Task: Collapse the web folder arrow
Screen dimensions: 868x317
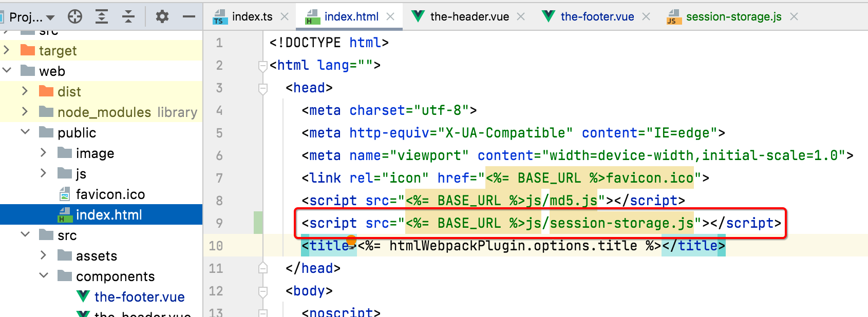Action: [7, 71]
